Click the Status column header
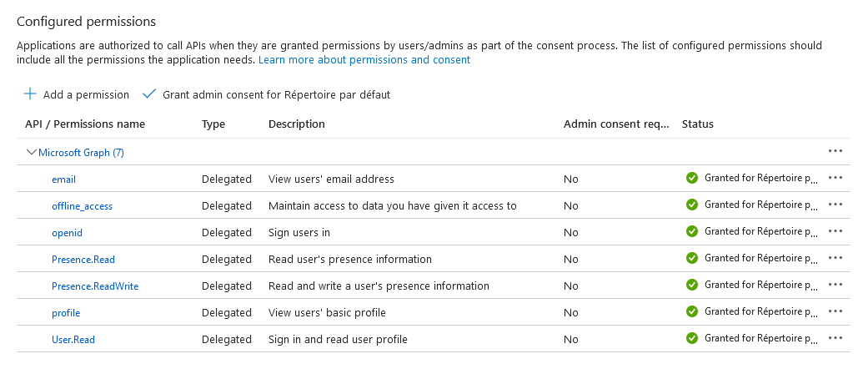This screenshot has height=369, width=868. [698, 124]
